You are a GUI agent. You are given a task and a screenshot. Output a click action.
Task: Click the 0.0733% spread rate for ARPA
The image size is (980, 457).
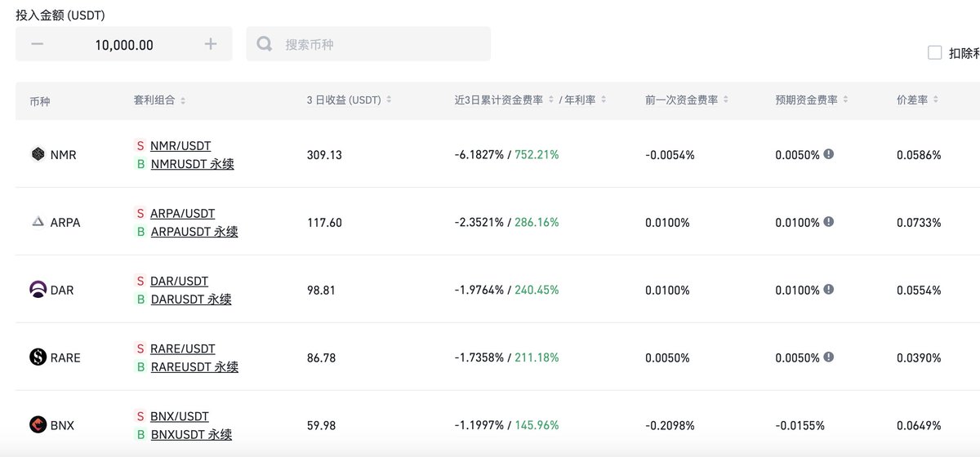(x=919, y=222)
